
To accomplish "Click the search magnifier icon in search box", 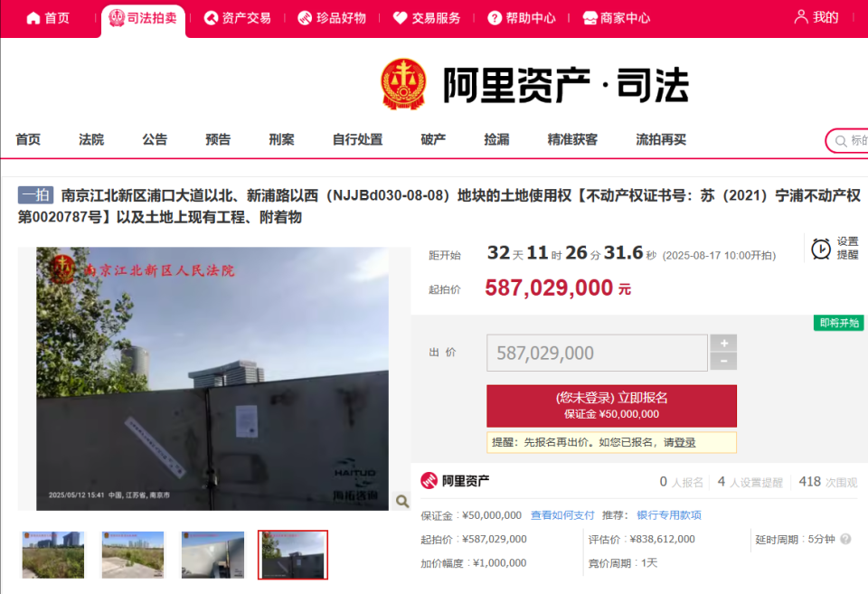I will (841, 141).
